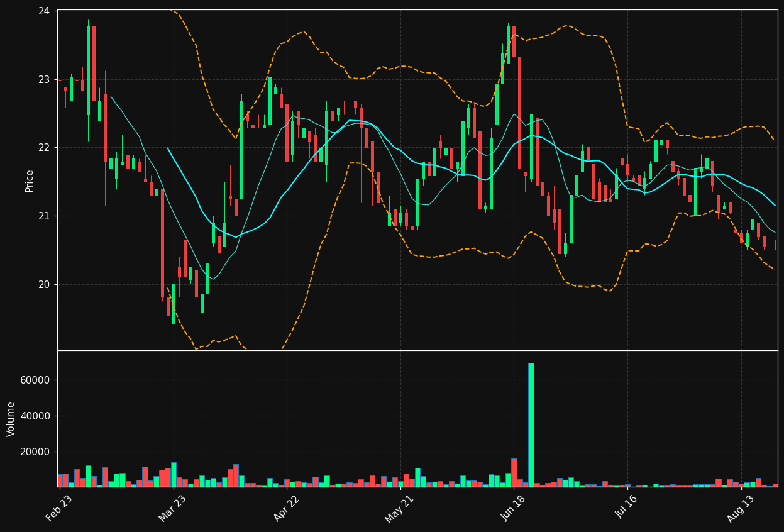Click the Price axis label
Viewport: 784px width, 532px height.
[x=30, y=180]
